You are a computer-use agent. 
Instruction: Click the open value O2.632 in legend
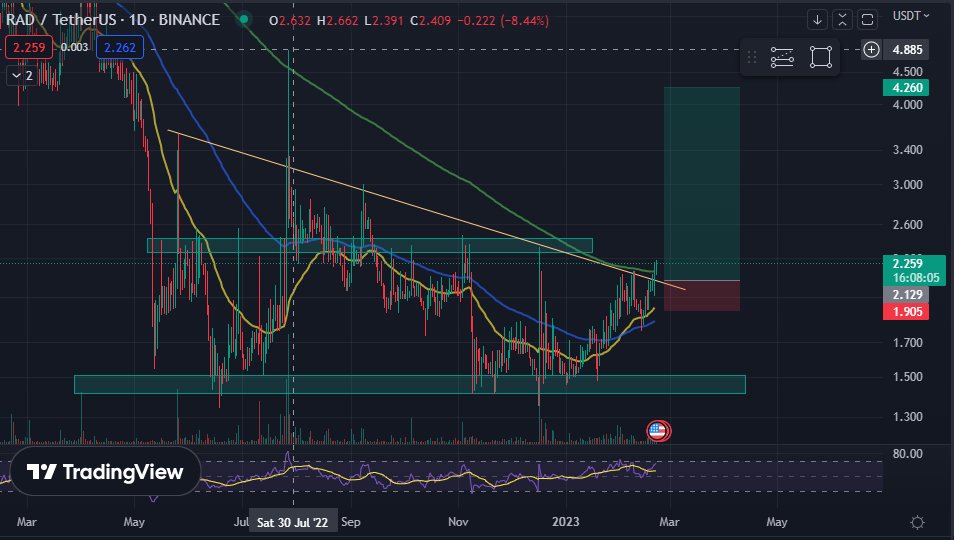[290, 21]
